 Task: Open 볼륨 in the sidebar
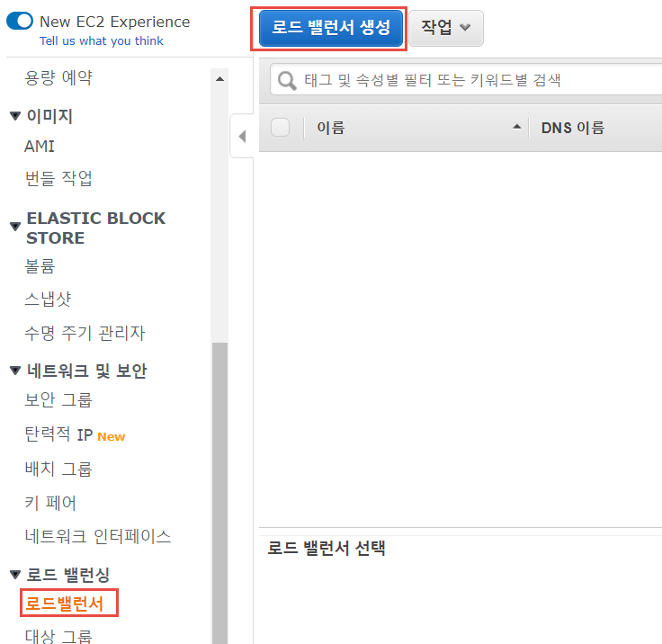(40, 266)
